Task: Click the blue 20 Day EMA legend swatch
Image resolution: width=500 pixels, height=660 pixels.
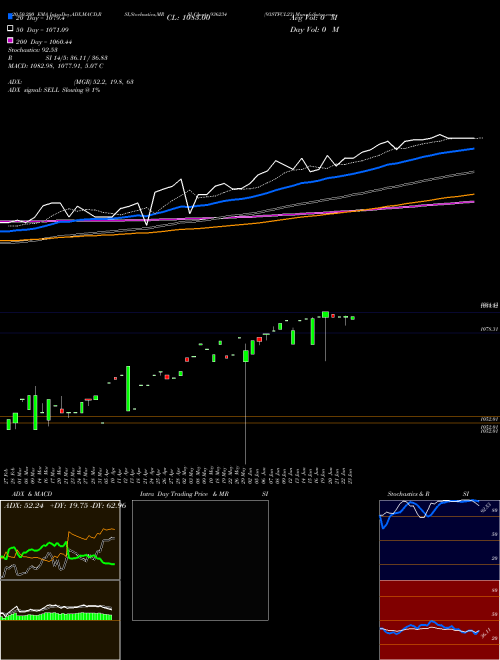Action: [10, 17]
